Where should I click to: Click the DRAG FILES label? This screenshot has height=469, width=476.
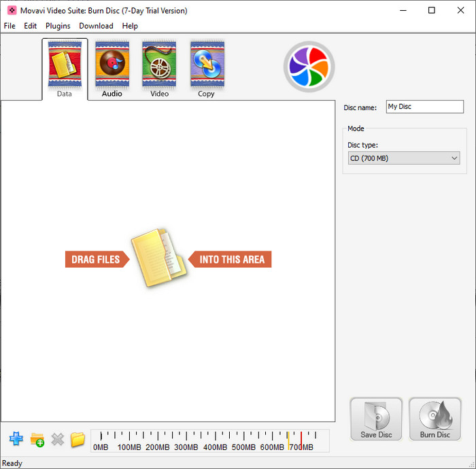[97, 260]
